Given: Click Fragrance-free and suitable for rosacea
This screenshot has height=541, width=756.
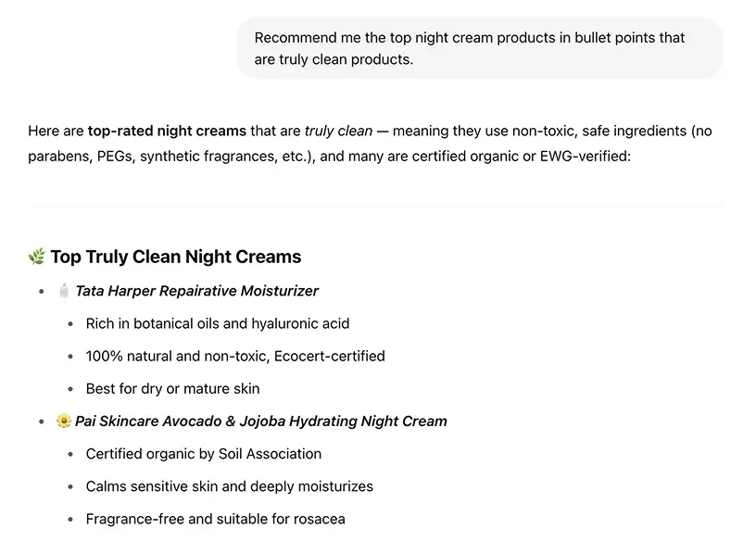Looking at the screenshot, I should pos(216,520).
